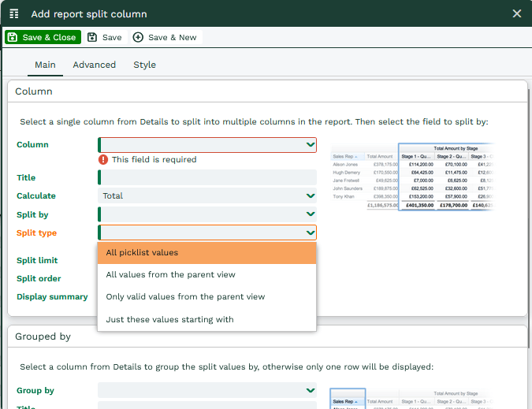Screen dimensions: 532x409
Task: Open the Calculate dropdown showing Total
Action: 207,195
